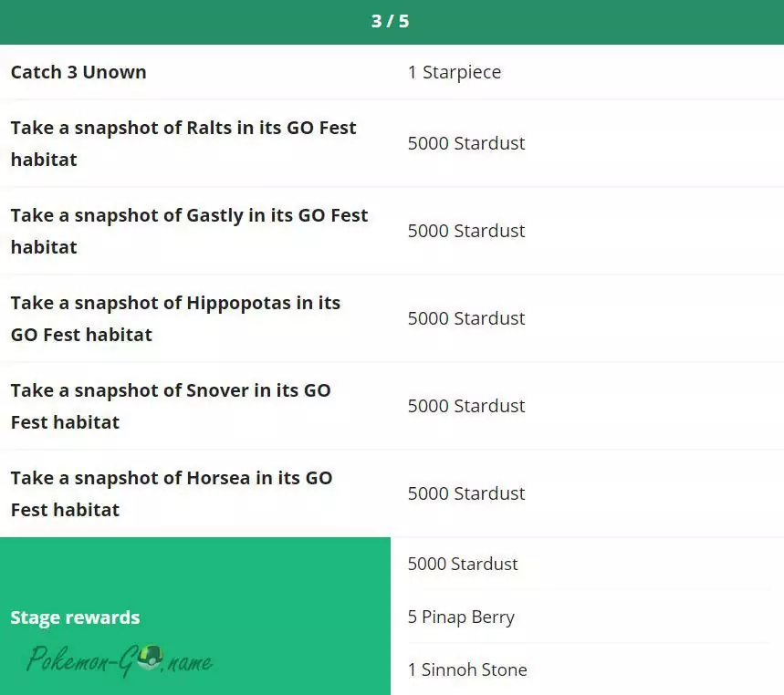Screen dimensions: 784x695
Task: Click the Stardust reward for Ralts snapshot
Action: 465,143
